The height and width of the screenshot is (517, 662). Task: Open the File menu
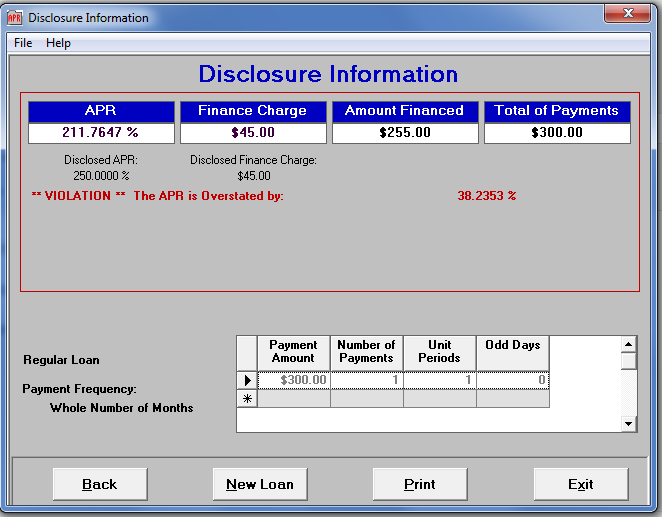[23, 43]
